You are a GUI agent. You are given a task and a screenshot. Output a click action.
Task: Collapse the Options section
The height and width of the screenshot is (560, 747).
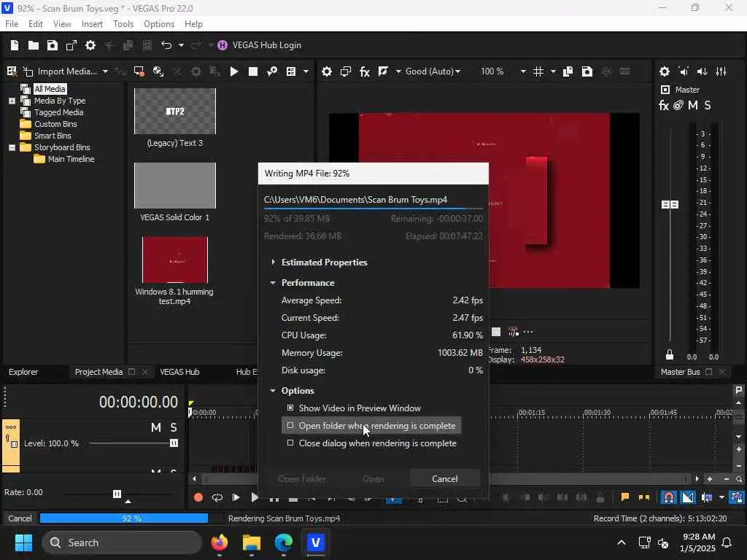click(273, 391)
